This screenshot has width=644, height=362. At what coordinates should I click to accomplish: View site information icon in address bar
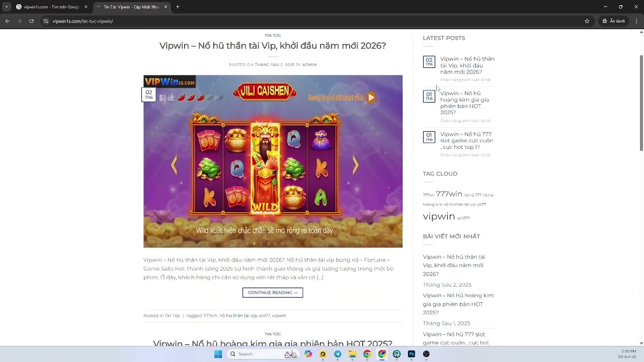point(46,21)
